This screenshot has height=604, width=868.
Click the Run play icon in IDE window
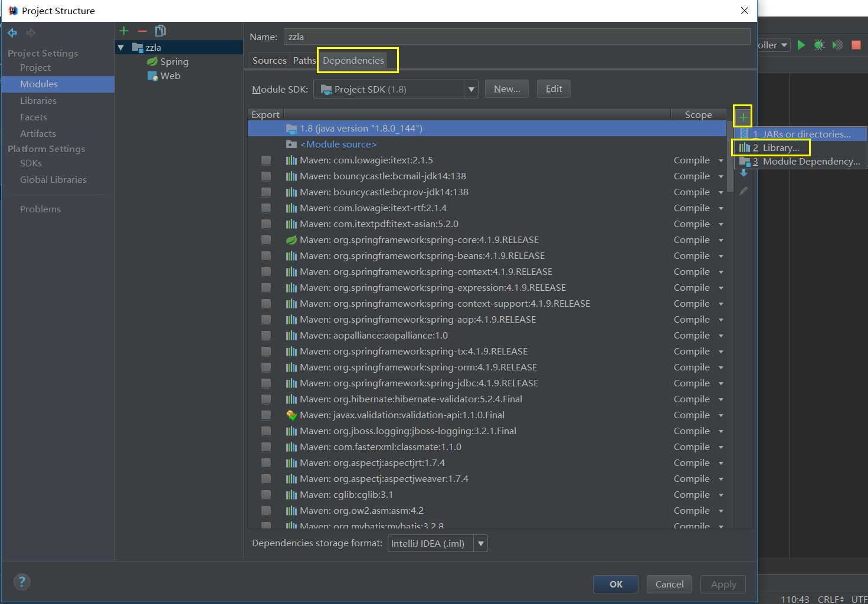tap(801, 45)
